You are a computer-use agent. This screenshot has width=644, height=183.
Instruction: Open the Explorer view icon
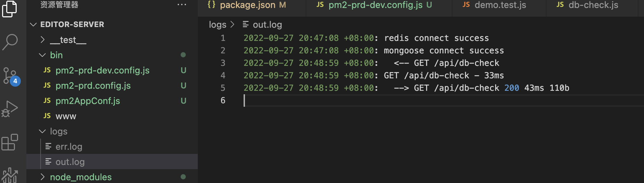[9, 8]
